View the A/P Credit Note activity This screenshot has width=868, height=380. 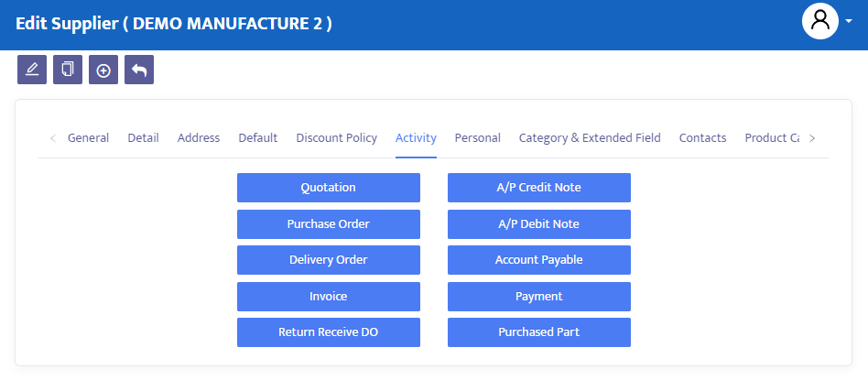pyautogui.click(x=538, y=188)
